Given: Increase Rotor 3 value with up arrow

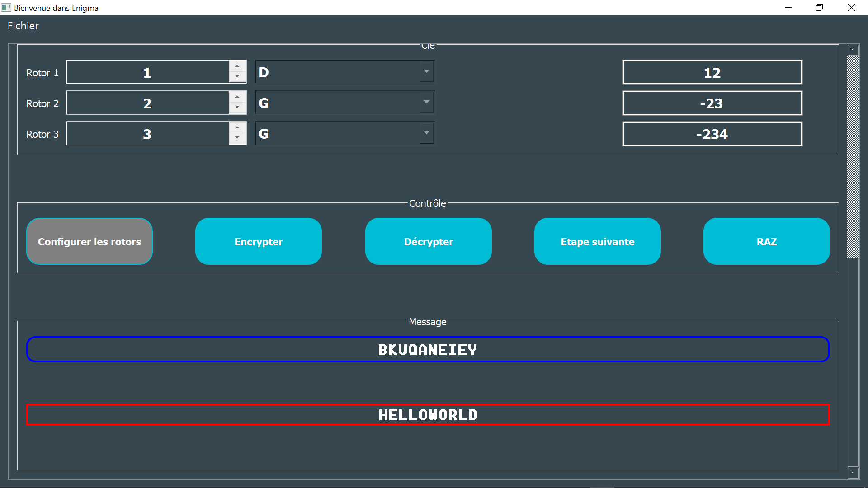Looking at the screenshot, I should 237,127.
